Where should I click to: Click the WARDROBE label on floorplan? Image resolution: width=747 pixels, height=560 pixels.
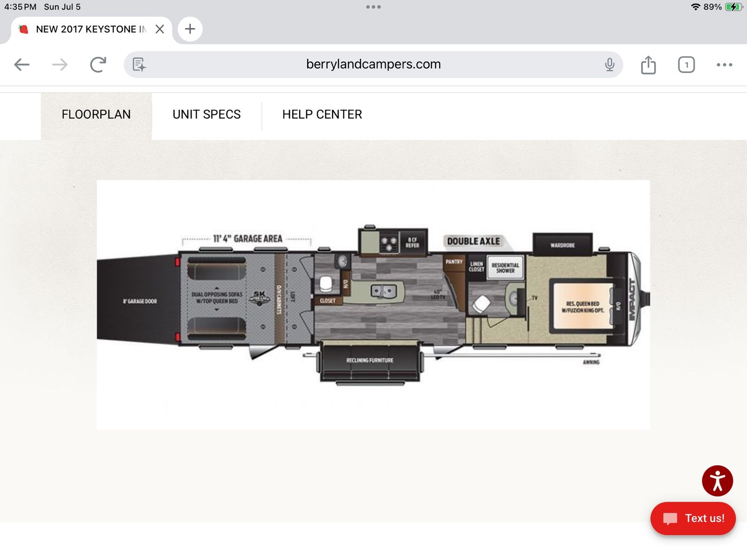[562, 245]
